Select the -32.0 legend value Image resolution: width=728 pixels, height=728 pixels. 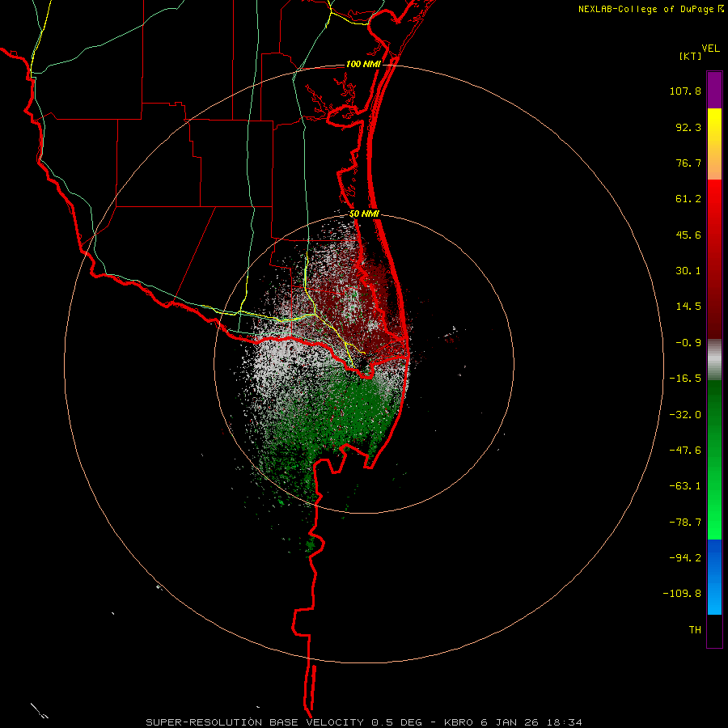pos(685,415)
